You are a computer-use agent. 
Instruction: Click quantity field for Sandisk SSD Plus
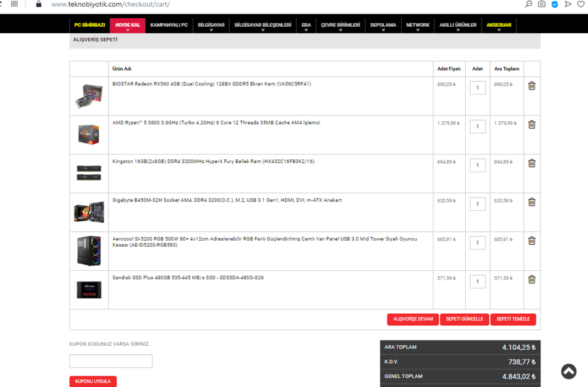(478, 282)
